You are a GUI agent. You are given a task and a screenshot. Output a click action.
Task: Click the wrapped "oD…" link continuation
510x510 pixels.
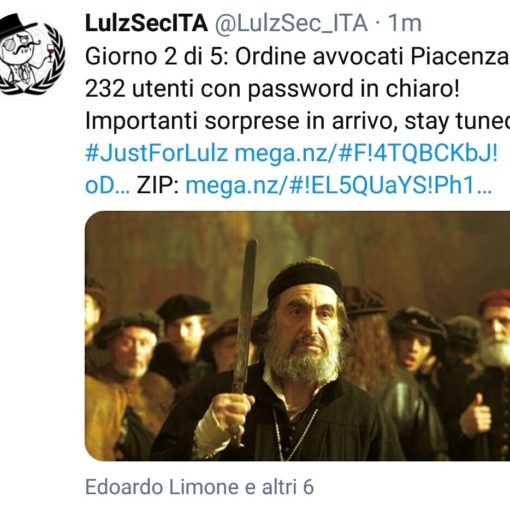(x=108, y=186)
